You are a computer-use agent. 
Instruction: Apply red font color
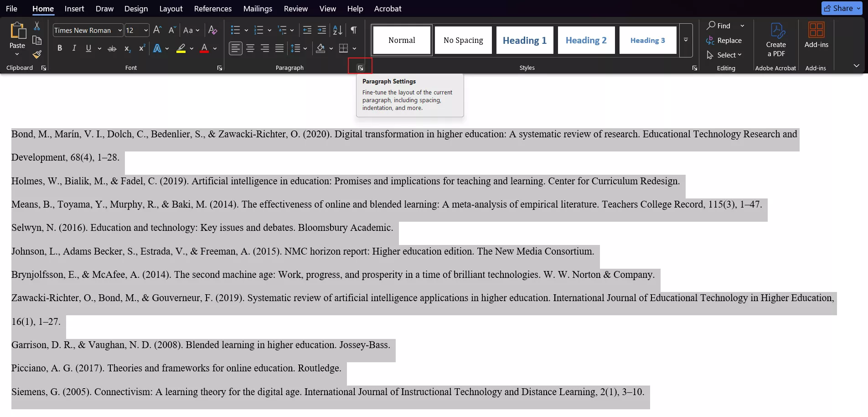pos(204,48)
